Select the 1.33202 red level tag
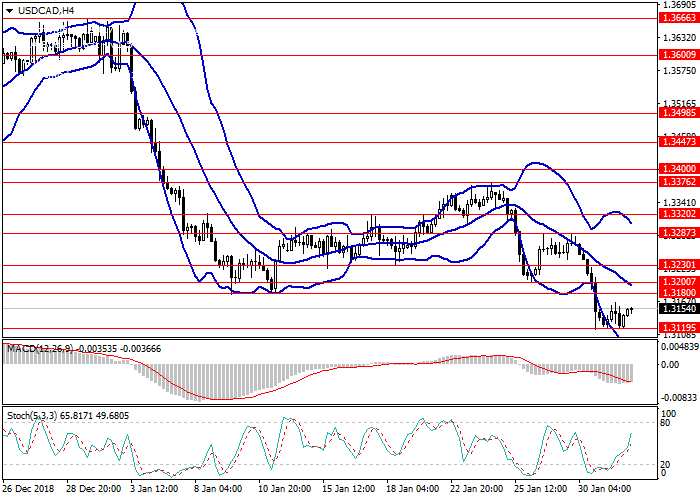This screenshot has height=500, width=700. 679,214
